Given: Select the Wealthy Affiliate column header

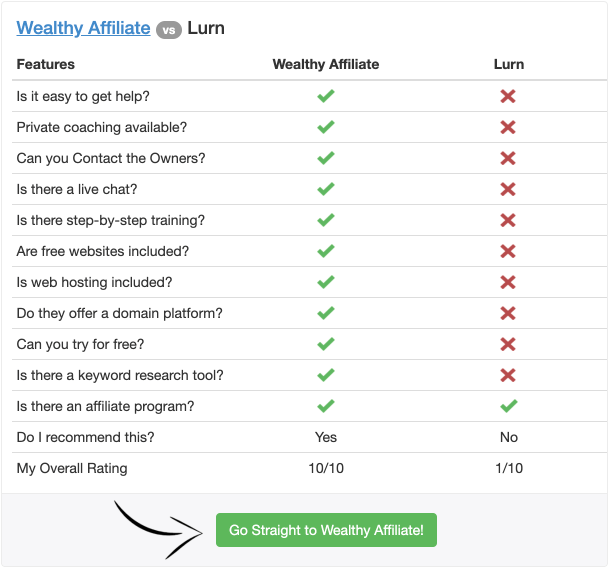Looking at the screenshot, I should (325, 64).
